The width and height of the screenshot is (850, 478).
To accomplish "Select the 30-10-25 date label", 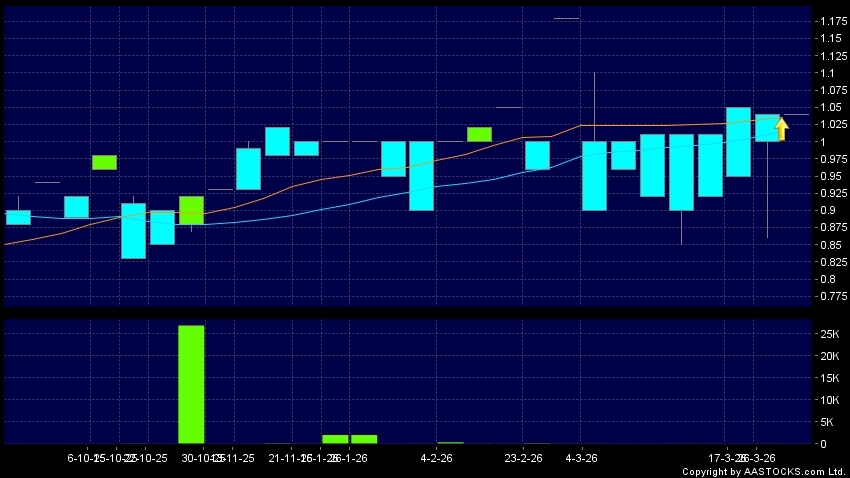I will coord(198,458).
